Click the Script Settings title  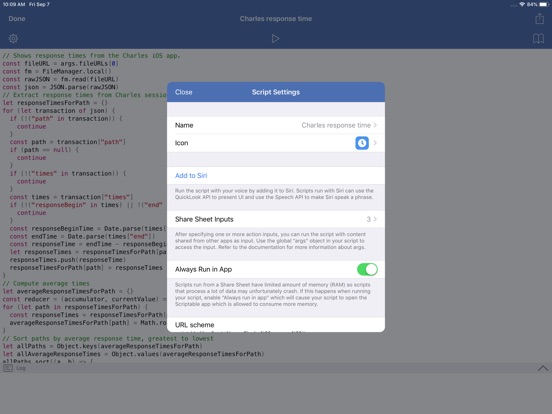(276, 92)
